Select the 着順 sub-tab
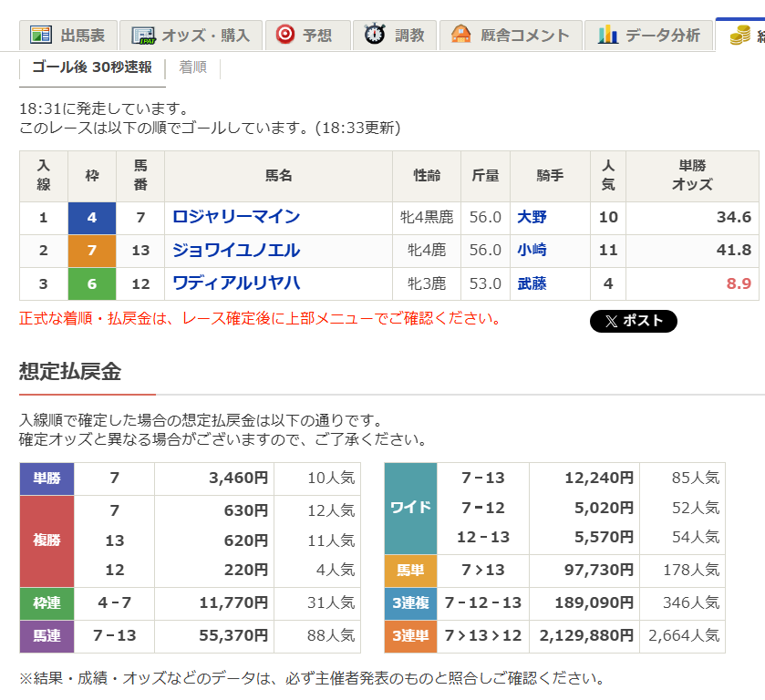Screen dimensions: 765x700 192,67
